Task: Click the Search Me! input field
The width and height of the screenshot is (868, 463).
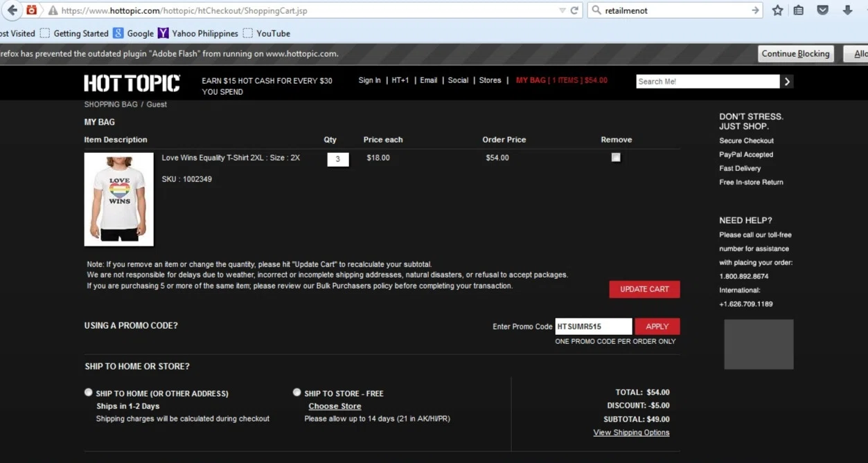Action: pyautogui.click(x=708, y=82)
